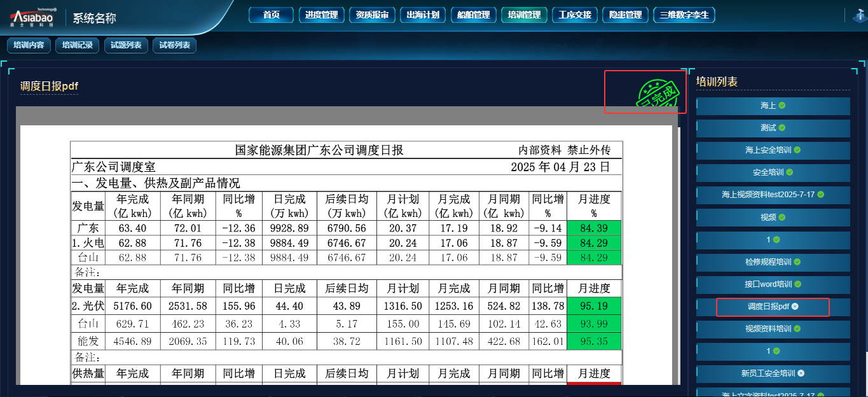Click table cell 6790.56
The height and width of the screenshot is (397, 868).
pos(346,228)
